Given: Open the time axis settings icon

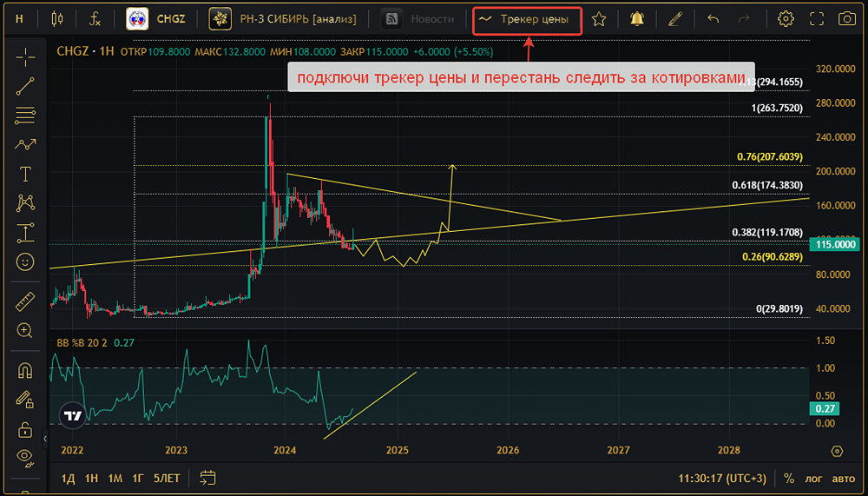Looking at the screenshot, I should (x=837, y=451).
